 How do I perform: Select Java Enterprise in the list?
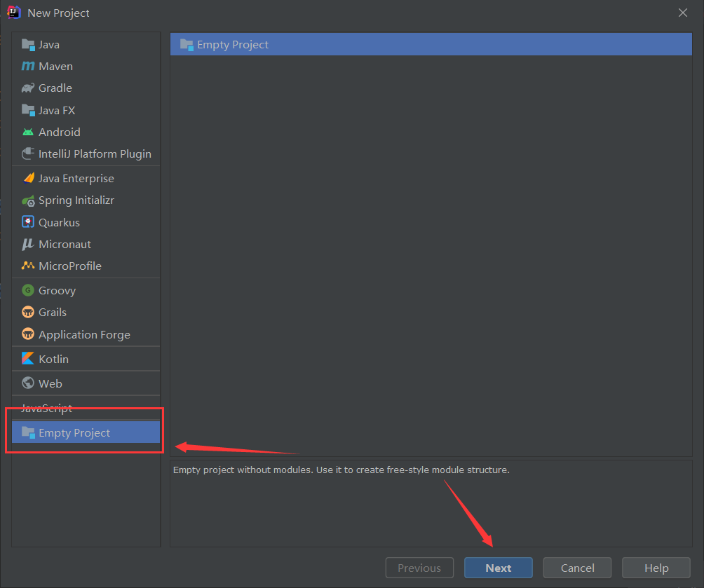click(x=86, y=178)
